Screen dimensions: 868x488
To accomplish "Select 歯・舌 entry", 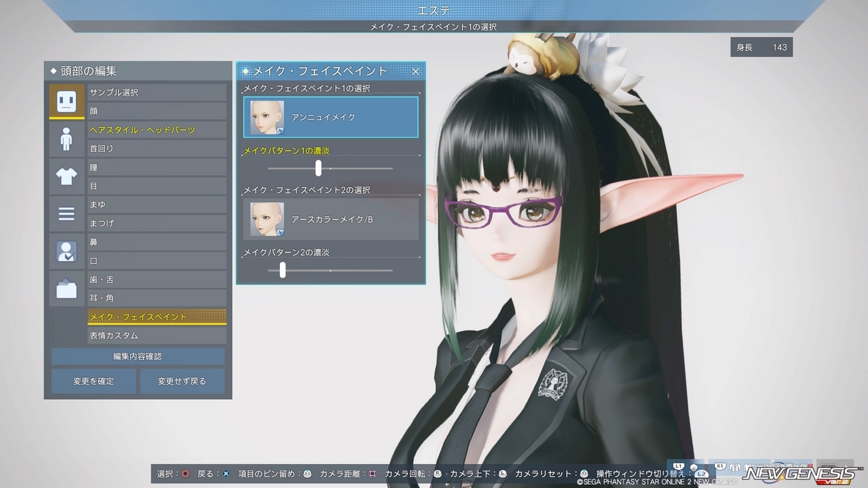I will click(157, 280).
